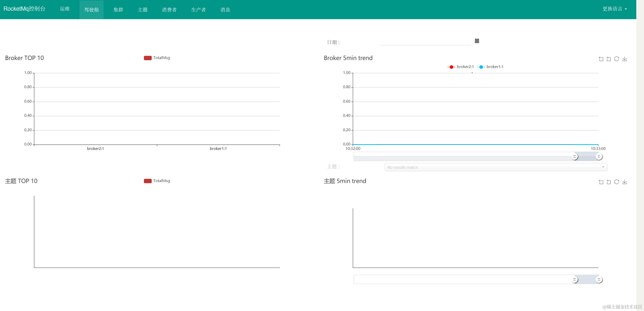Click the calendar date picker icon
Viewport: 644px width, 311px height.
(x=477, y=41)
